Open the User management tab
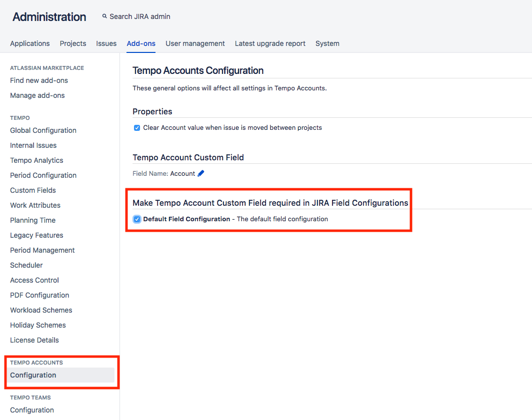The image size is (532, 420). point(195,43)
